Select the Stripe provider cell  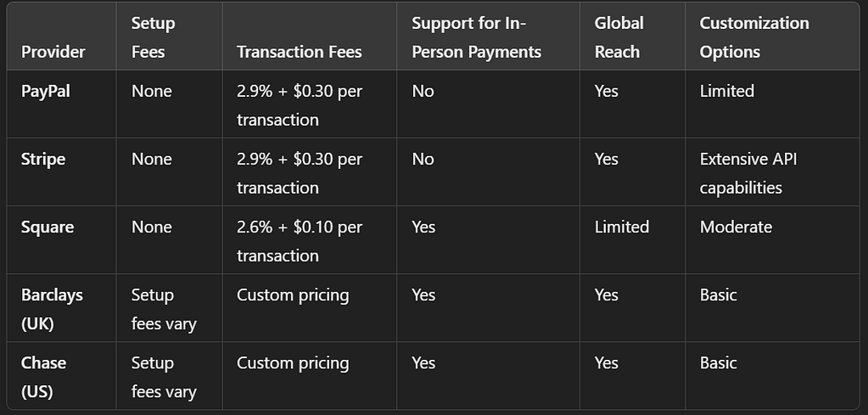[x=43, y=159]
